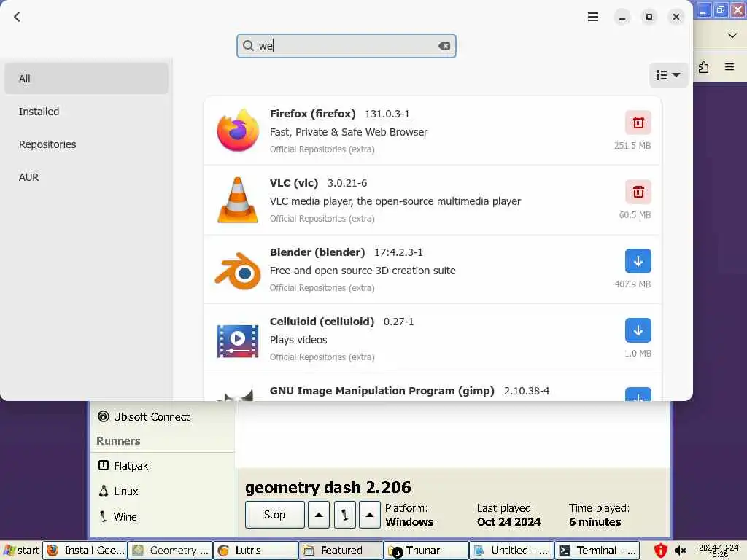The image size is (747, 560).
Task: Open the hamburger menu in Pamac header
Action: (x=592, y=17)
